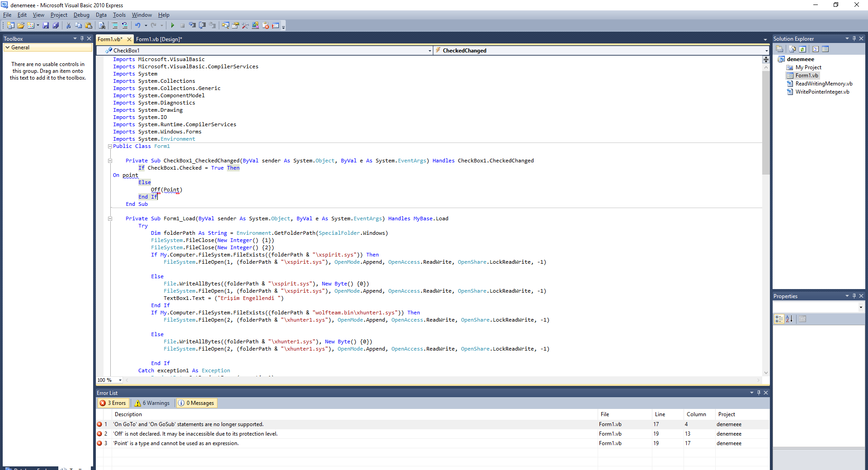Open the Debug menu
868x470 pixels.
(81, 15)
